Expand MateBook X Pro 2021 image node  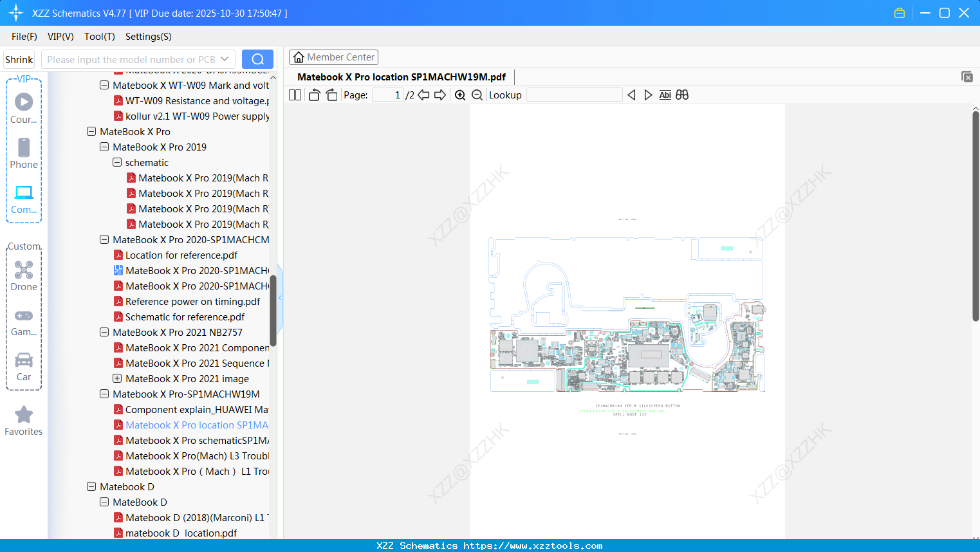coord(117,378)
